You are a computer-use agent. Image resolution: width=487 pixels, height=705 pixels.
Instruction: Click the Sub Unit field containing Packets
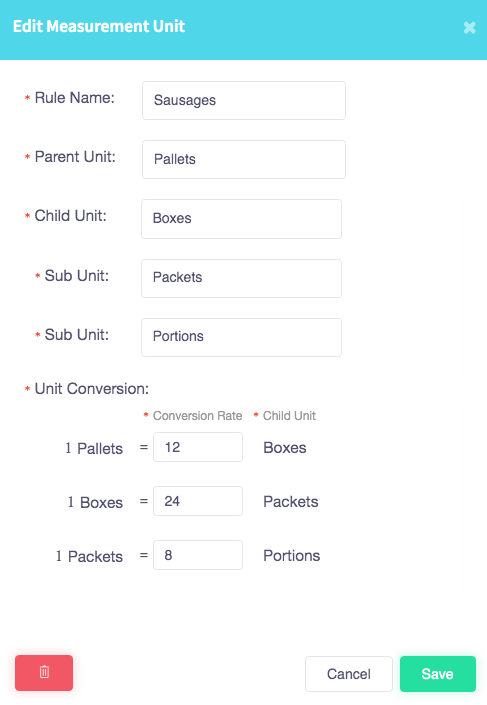click(241, 278)
